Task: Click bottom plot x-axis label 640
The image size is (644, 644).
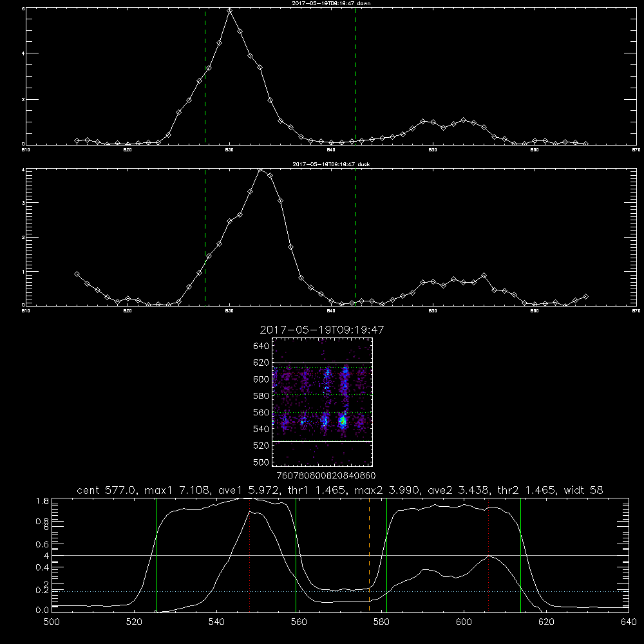Action: (x=629, y=622)
